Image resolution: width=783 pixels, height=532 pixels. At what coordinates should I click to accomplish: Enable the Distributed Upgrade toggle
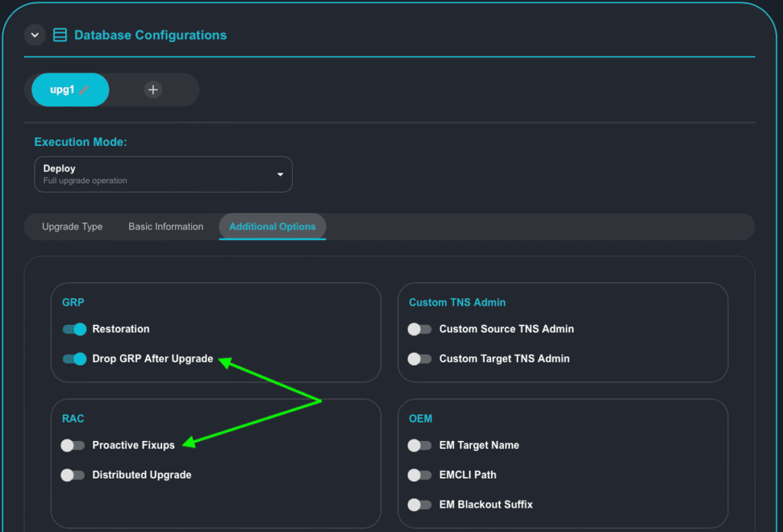pyautogui.click(x=73, y=475)
